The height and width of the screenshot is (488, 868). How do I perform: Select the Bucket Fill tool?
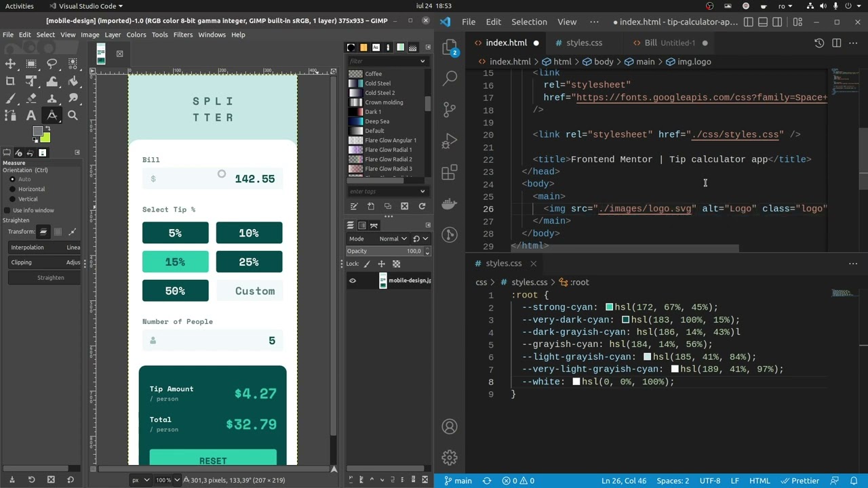click(73, 81)
